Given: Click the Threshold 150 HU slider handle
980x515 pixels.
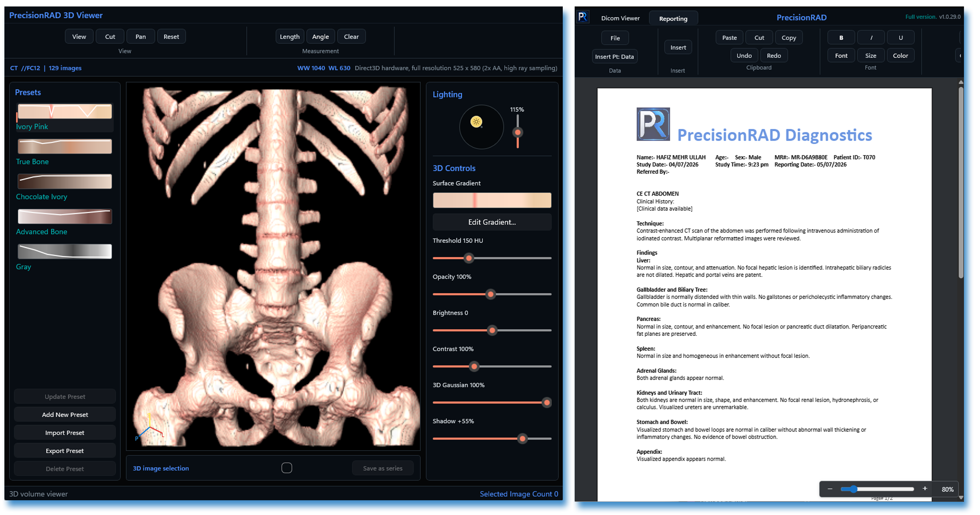Looking at the screenshot, I should (x=469, y=258).
